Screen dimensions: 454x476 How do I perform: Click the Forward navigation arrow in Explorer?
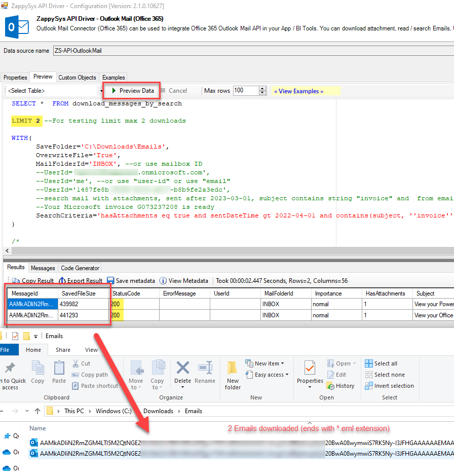click(15, 411)
